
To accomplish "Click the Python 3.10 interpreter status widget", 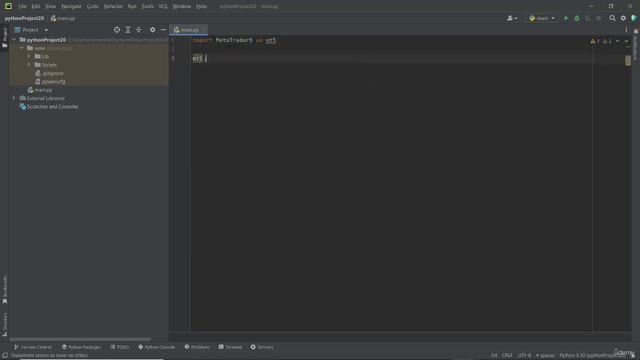I will click(x=592, y=356).
